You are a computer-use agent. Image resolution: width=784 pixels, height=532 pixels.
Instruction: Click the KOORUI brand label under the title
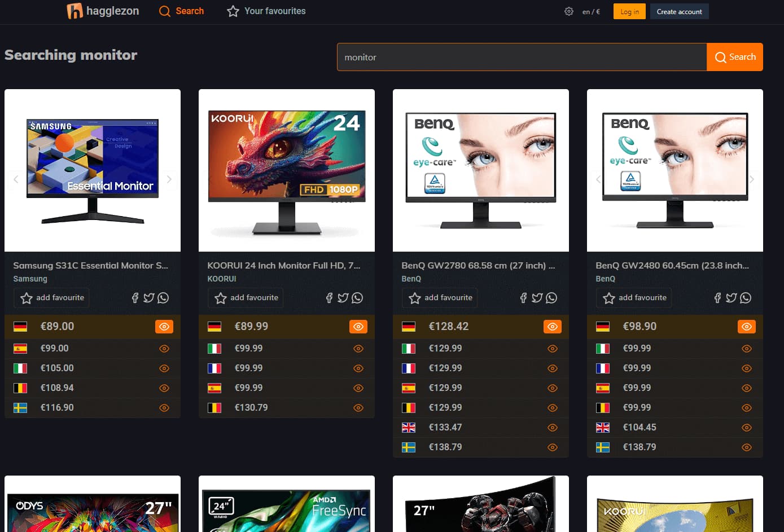coord(222,279)
